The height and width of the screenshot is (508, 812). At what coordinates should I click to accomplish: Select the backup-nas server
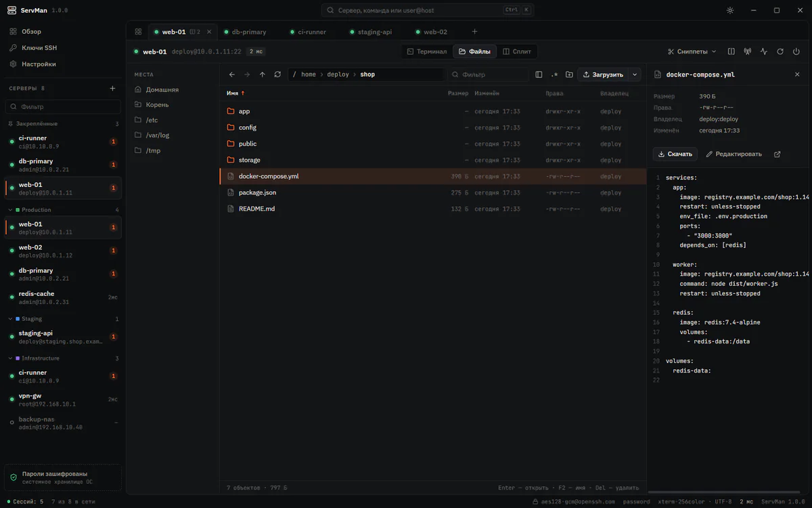tap(63, 423)
